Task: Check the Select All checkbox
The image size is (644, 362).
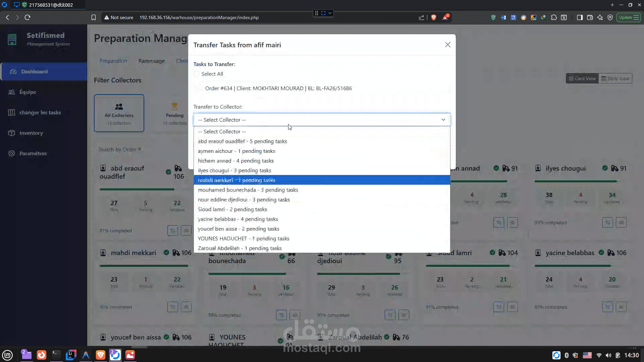Action: tap(197, 74)
